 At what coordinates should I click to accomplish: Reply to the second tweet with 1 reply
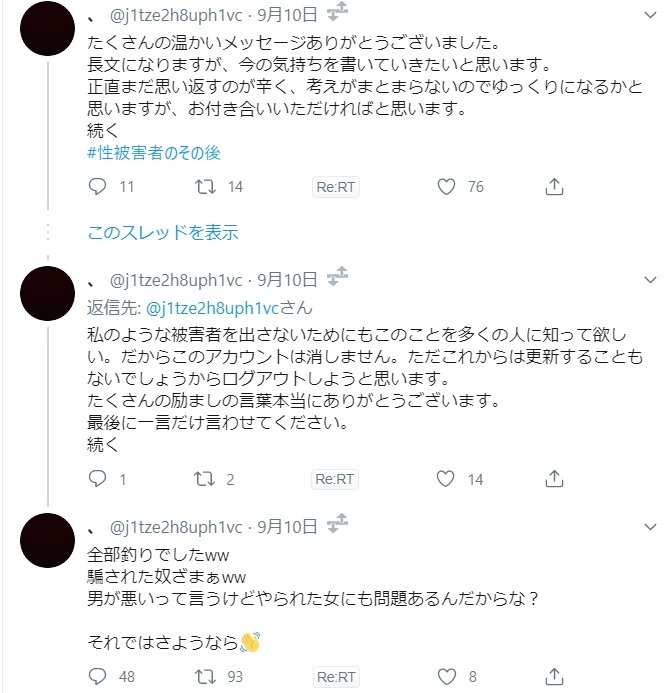97,479
